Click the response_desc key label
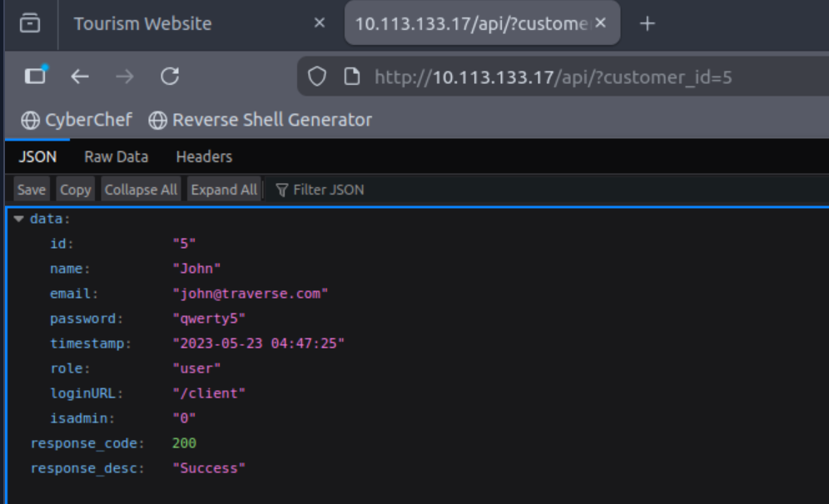This screenshot has height=504, width=829. pos(83,468)
